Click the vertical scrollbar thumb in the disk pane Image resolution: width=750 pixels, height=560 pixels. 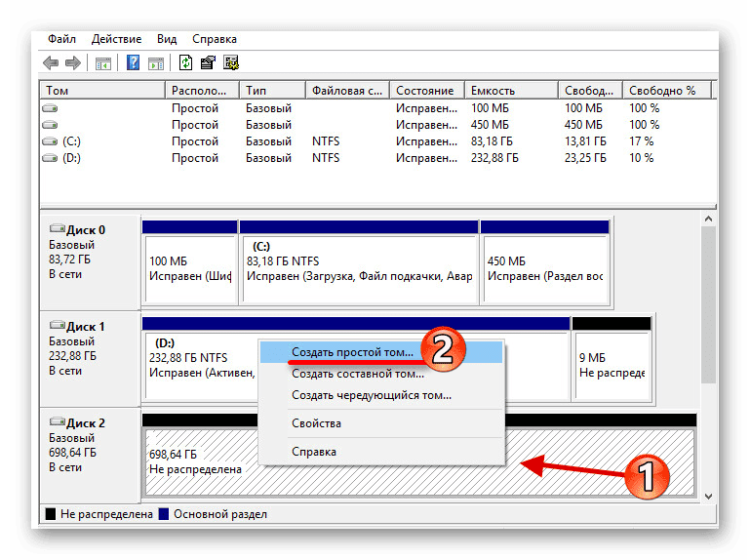708,305
